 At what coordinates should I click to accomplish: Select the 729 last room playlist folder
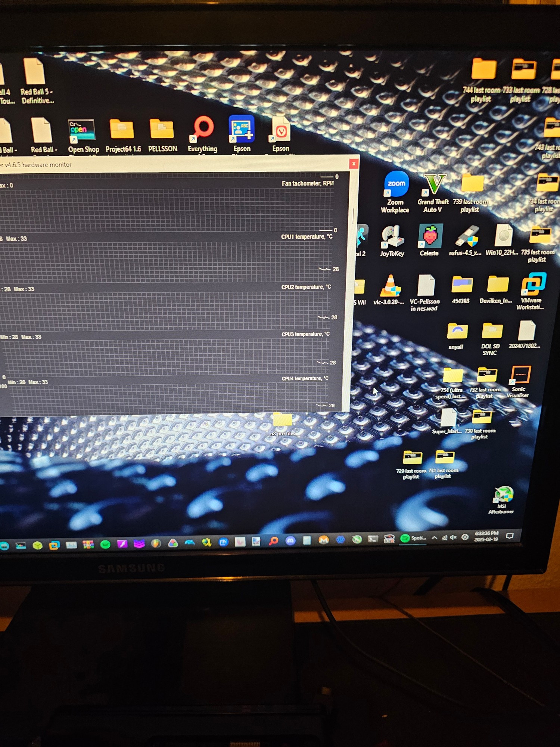pyautogui.click(x=411, y=465)
